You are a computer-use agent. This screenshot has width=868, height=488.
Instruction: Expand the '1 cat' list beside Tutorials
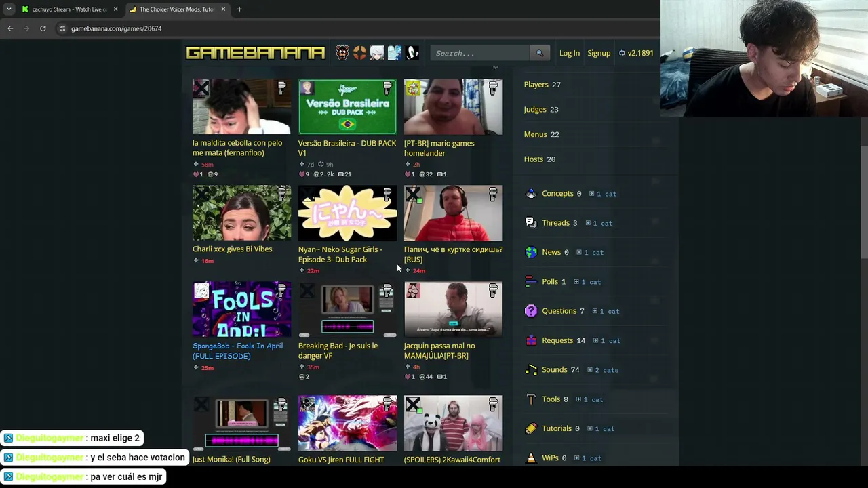coord(600,429)
